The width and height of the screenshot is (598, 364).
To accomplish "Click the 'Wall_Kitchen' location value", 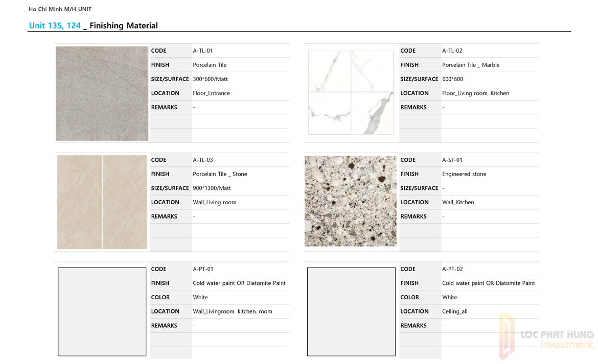I will pyautogui.click(x=457, y=203).
